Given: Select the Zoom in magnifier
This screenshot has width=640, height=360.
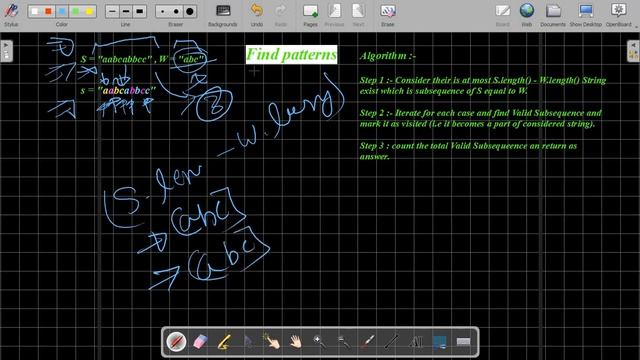Looking at the screenshot, I should [319, 342].
